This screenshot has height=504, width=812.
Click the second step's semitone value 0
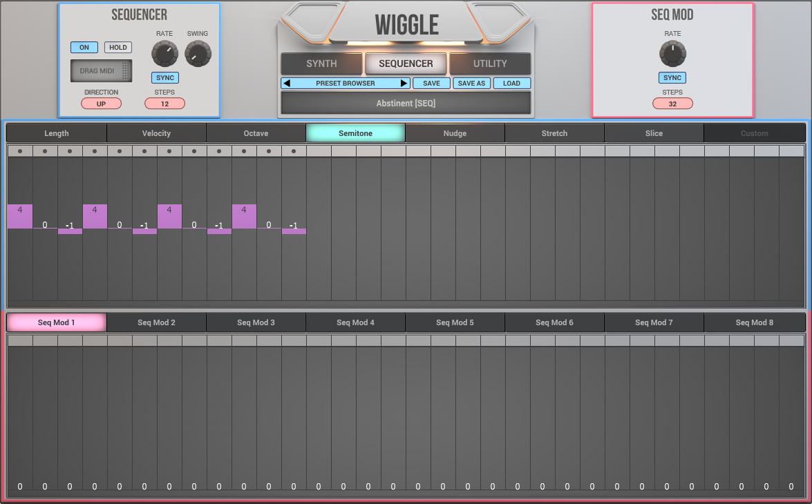pyautogui.click(x=45, y=224)
